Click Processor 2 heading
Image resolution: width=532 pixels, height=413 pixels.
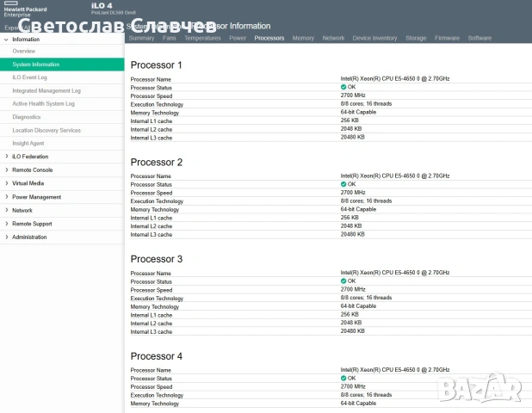click(157, 162)
